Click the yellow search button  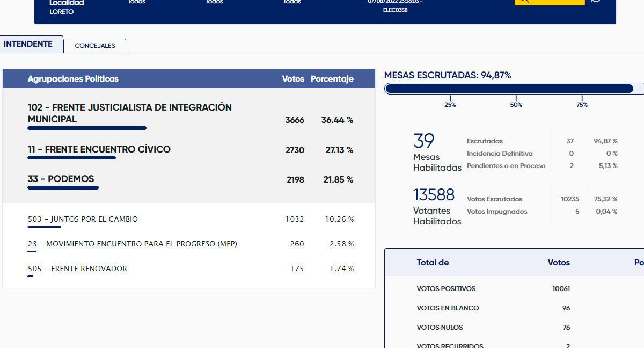[x=549, y=2]
